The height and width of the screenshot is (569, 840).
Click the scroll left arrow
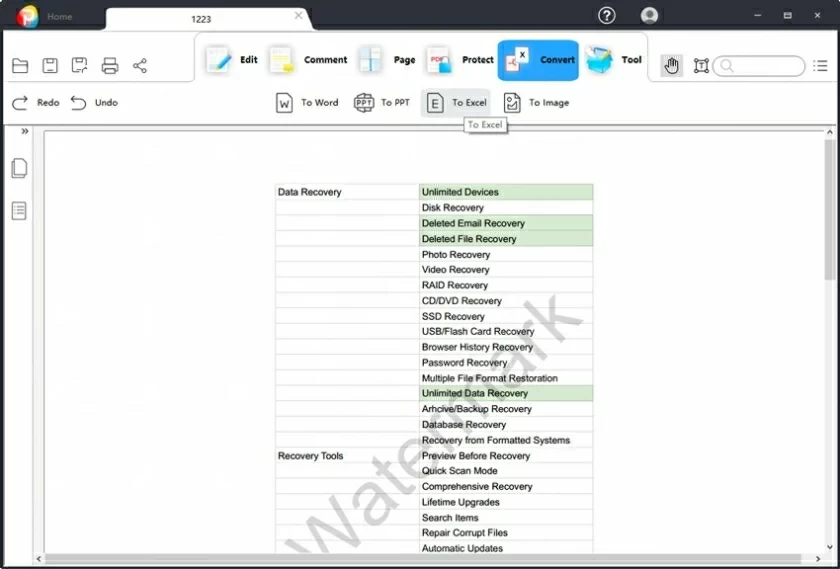coord(39,559)
